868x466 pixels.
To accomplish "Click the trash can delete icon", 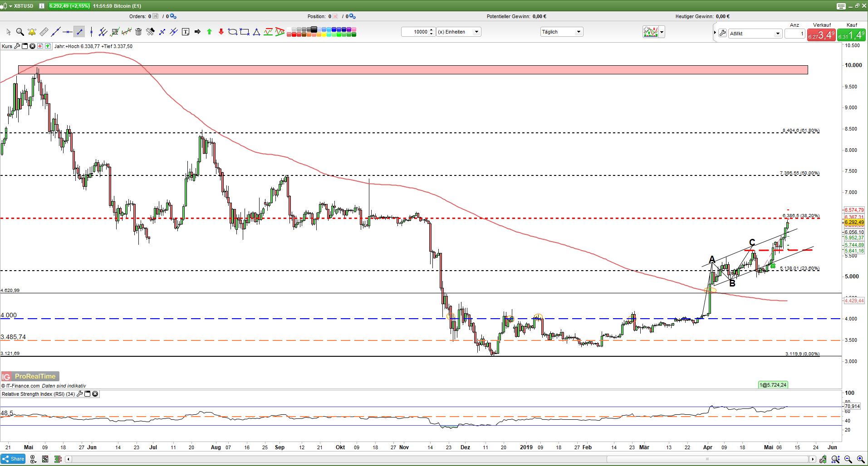I will (138, 32).
